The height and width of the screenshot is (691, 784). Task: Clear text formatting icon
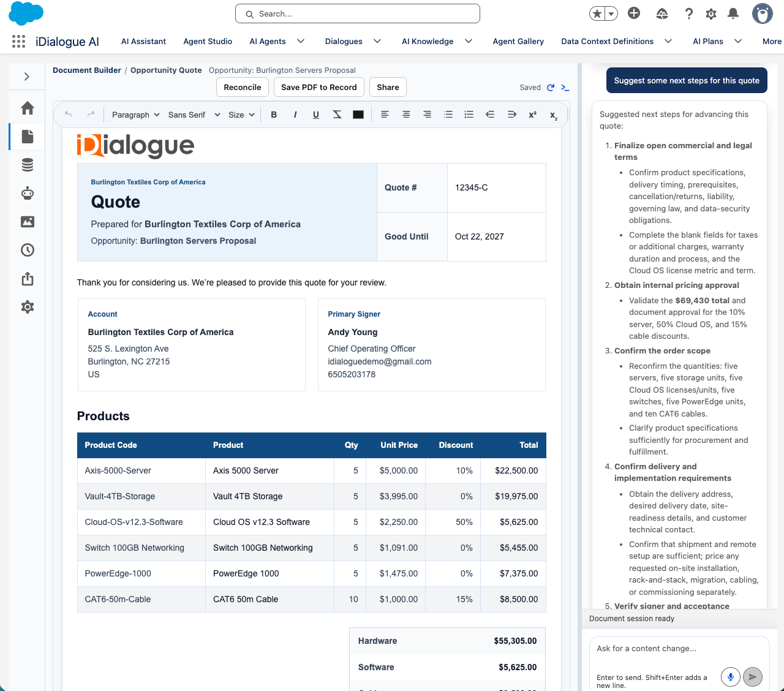click(x=337, y=115)
